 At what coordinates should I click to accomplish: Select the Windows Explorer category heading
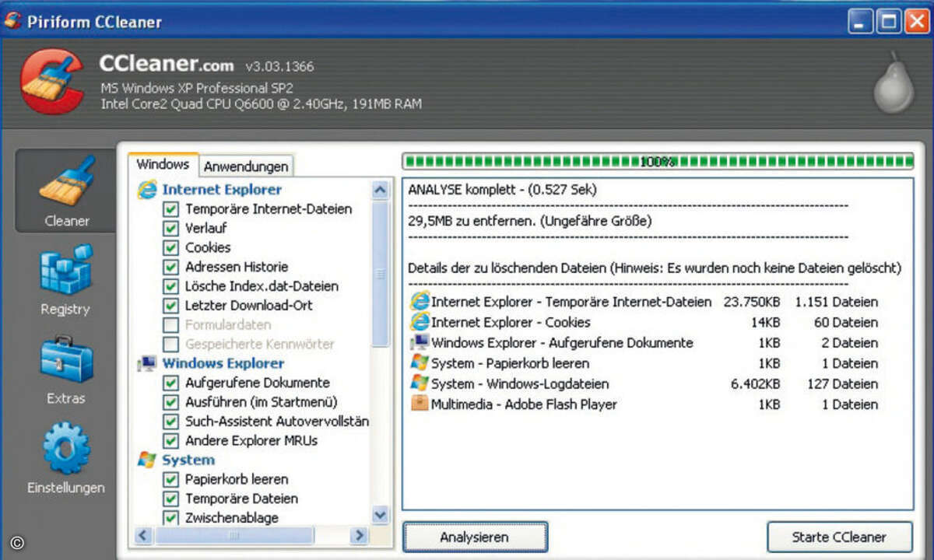tap(223, 363)
